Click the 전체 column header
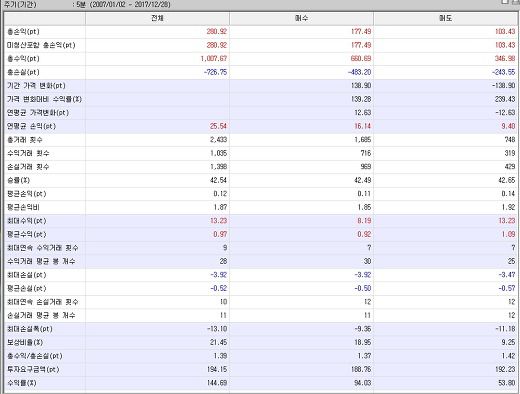Screen dimensions: 520x394 click(157, 18)
